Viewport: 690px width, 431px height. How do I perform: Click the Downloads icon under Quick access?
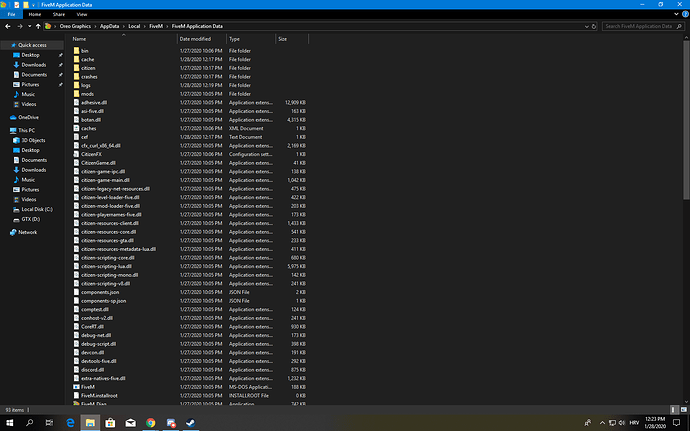click(16, 65)
